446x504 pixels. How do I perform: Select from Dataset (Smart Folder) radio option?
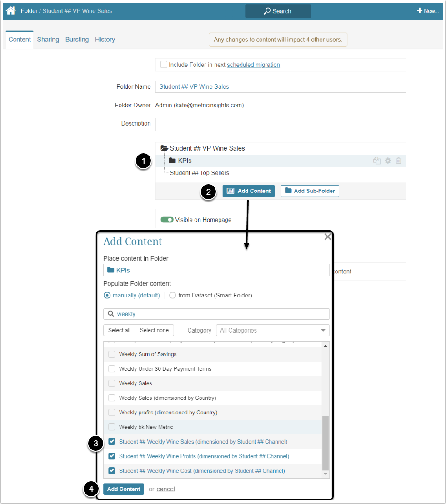(173, 296)
